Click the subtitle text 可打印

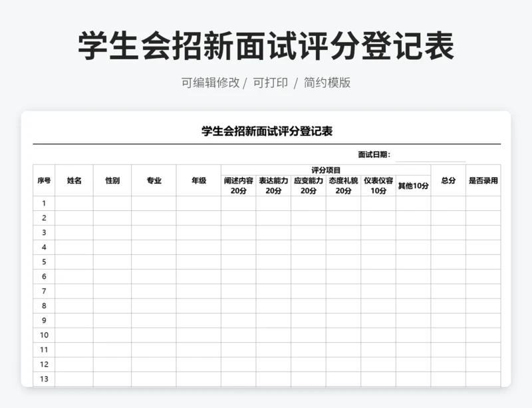[271, 83]
